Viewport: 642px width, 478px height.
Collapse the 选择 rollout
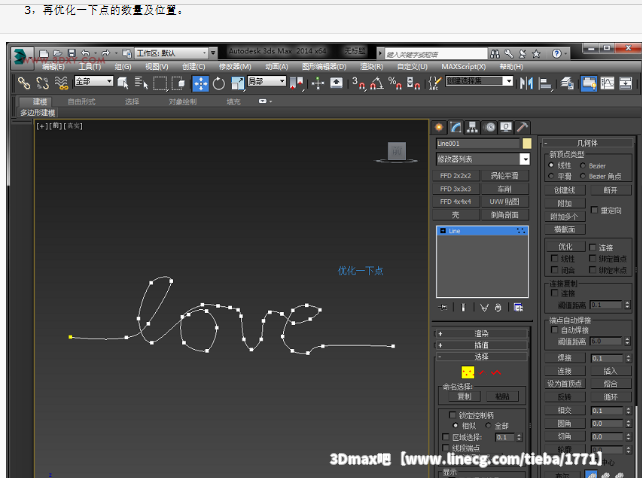point(482,356)
